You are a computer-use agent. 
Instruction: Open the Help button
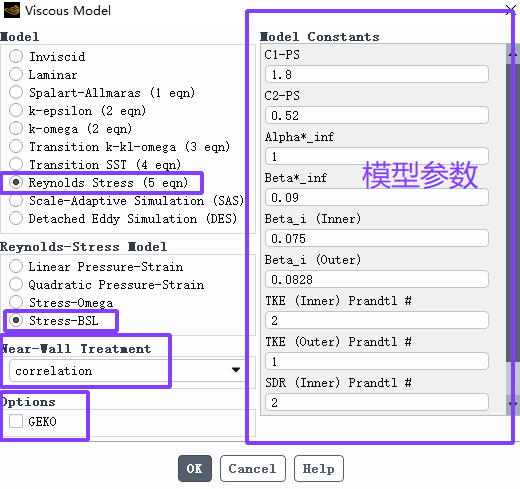(319, 469)
